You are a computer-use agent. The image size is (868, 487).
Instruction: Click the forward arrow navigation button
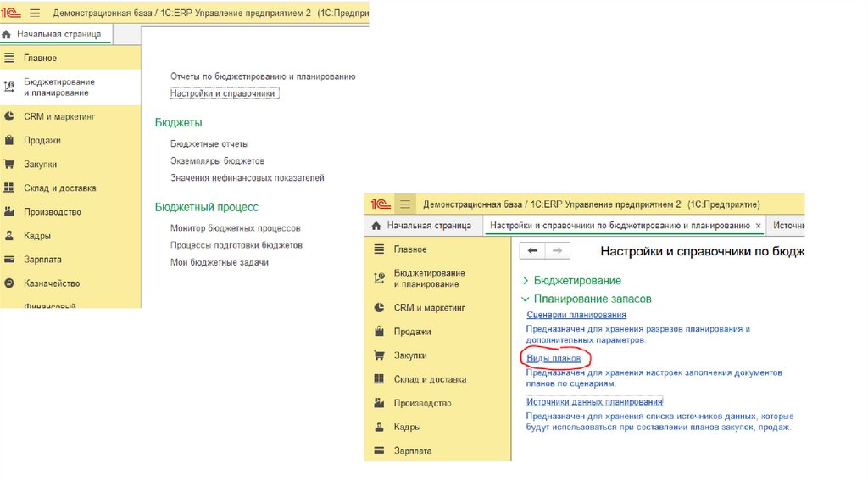click(x=557, y=250)
